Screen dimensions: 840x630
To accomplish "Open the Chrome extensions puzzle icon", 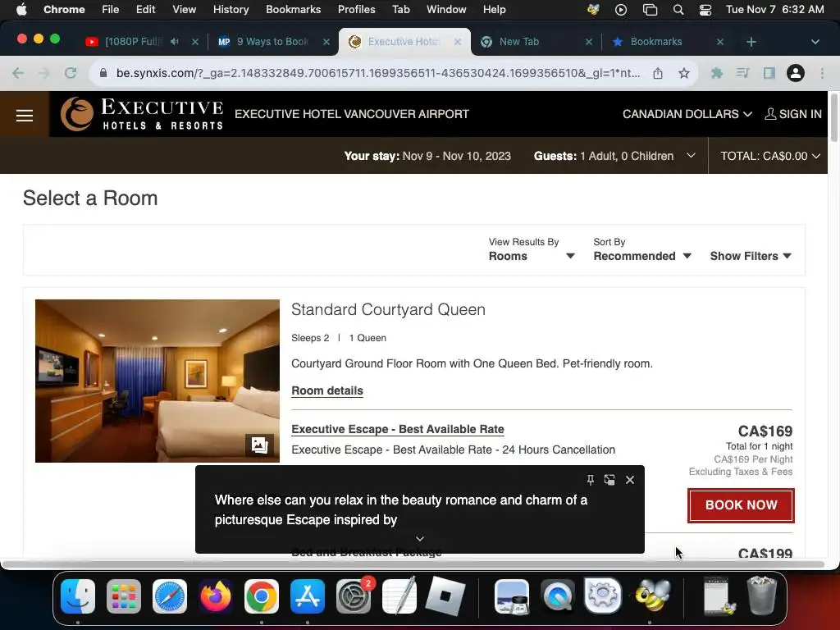I will (x=716, y=73).
